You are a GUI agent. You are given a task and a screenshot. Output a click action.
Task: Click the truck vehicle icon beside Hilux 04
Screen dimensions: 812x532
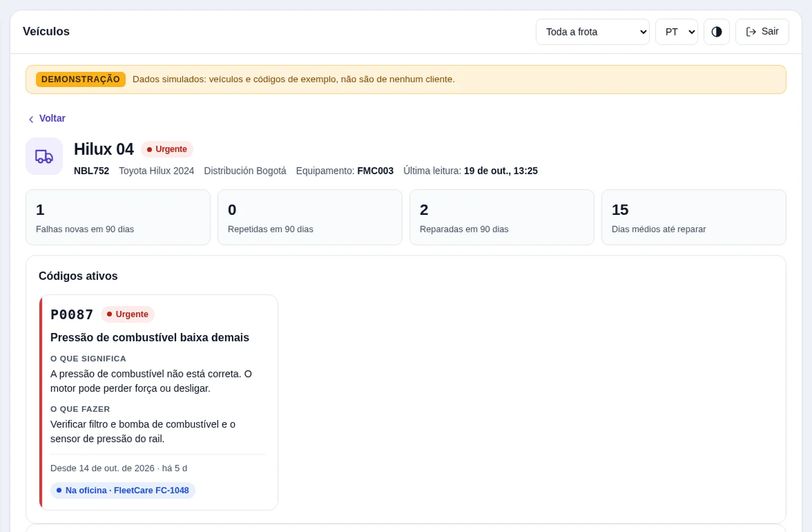coord(44,156)
